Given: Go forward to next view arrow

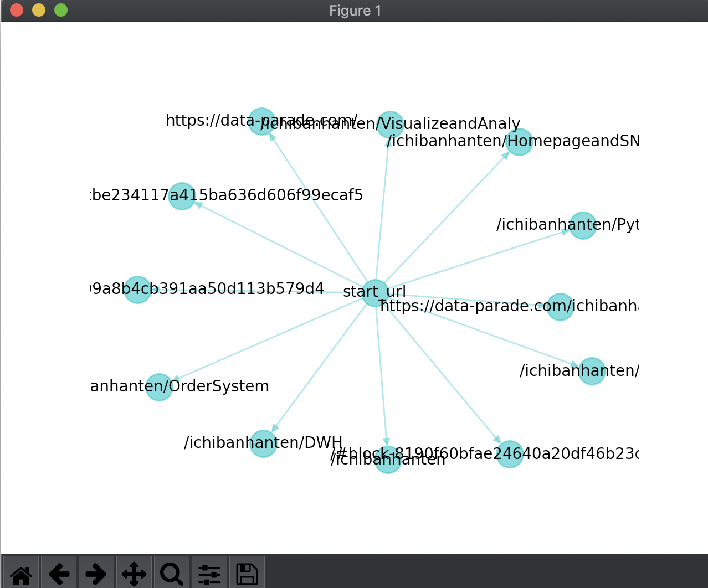Looking at the screenshot, I should 96,572.
